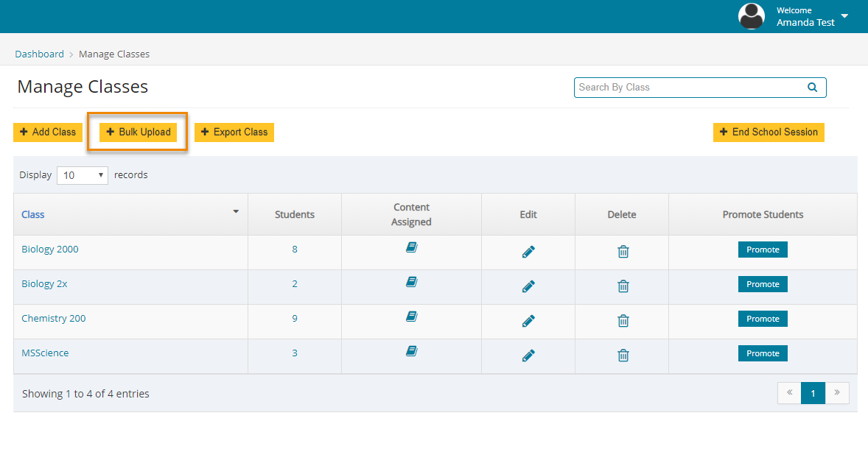Toggle the Class column sort arrow
The image size is (868, 449).
235,212
